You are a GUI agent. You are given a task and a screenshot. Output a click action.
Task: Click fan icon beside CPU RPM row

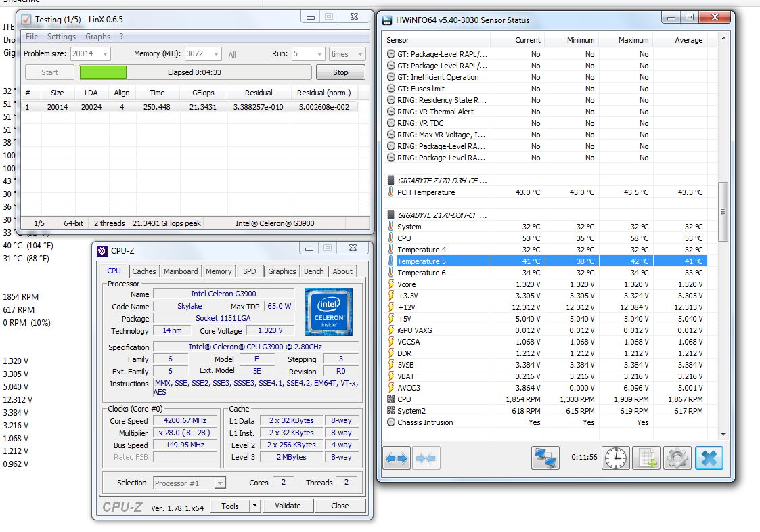click(390, 399)
